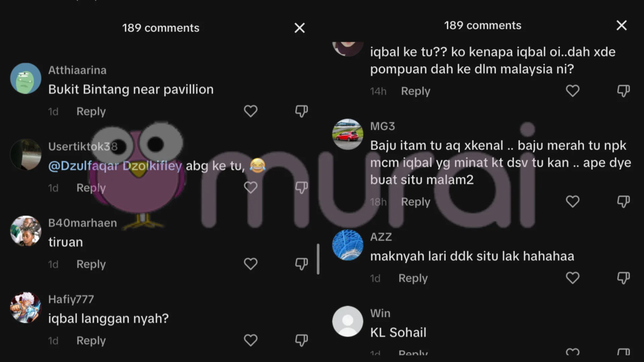
Task: Like B40marhaen's tiruan comment
Action: (251, 264)
